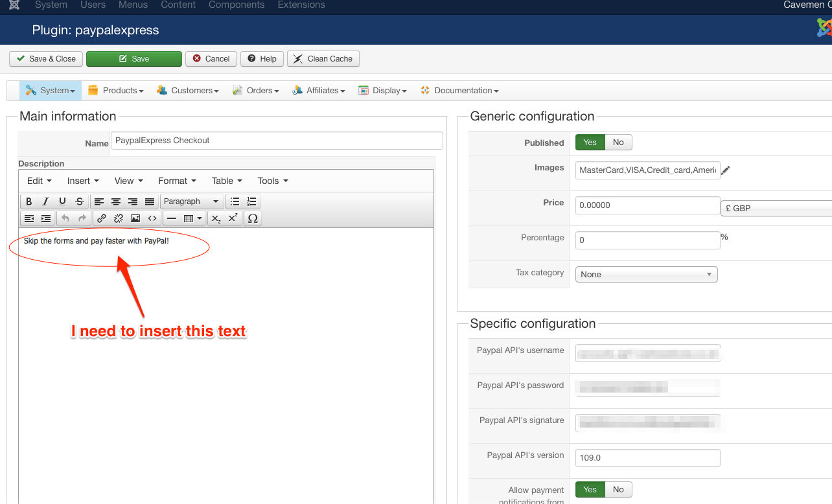Decrease indent in the editor
The height and width of the screenshot is (504, 832).
(29, 218)
